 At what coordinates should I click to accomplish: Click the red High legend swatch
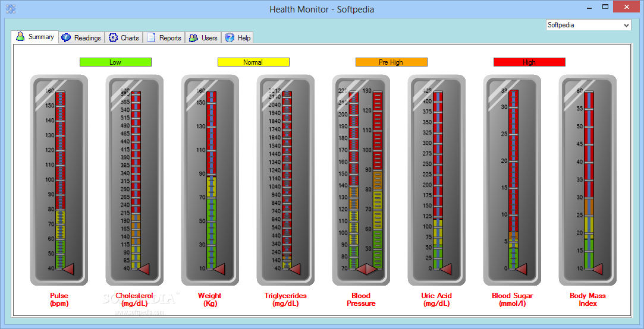(529, 62)
